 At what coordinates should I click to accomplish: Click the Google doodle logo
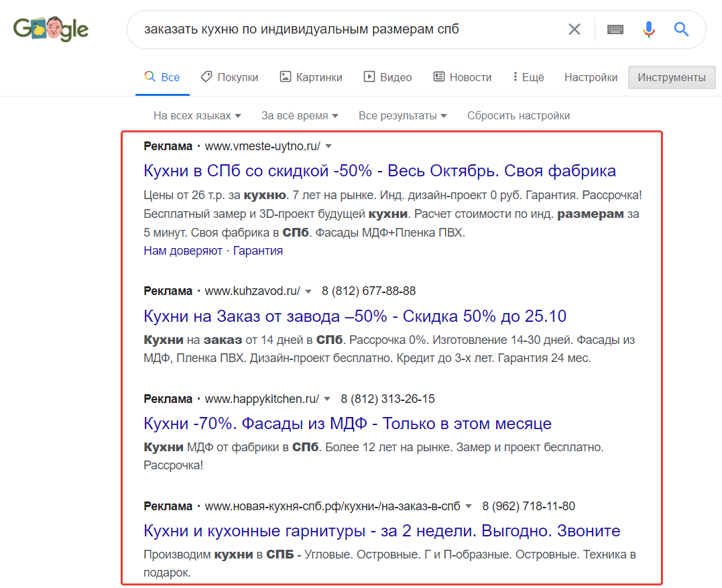click(51, 29)
